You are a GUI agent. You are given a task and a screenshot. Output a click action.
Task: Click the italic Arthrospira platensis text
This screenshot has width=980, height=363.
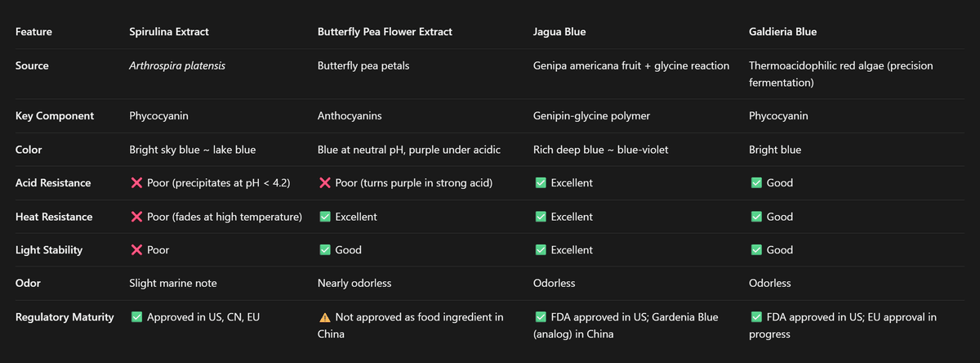(x=177, y=65)
